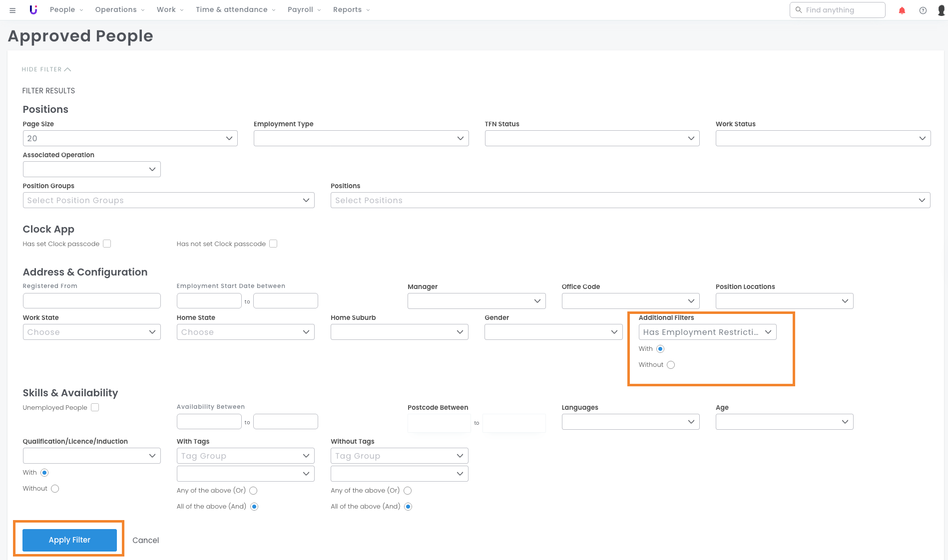948x560 pixels.
Task: Click the search magnifier icon
Action: 798,10
